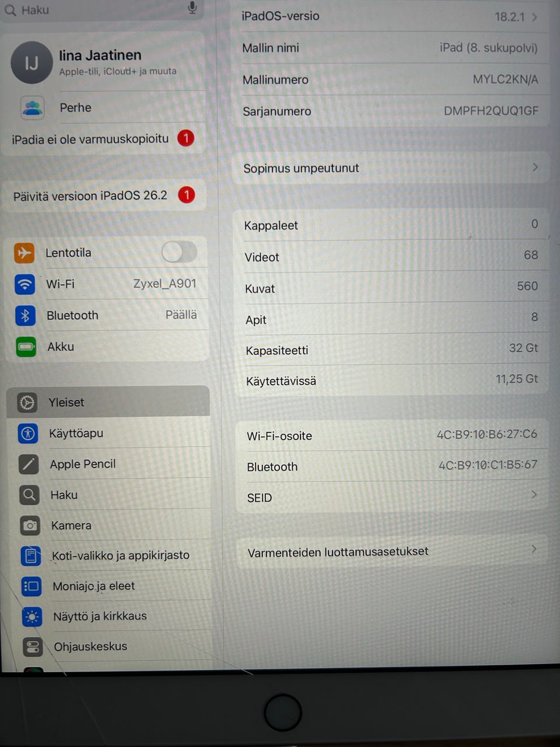Tap the Yleiset gear icon
The height and width of the screenshot is (747, 560).
[x=27, y=403]
